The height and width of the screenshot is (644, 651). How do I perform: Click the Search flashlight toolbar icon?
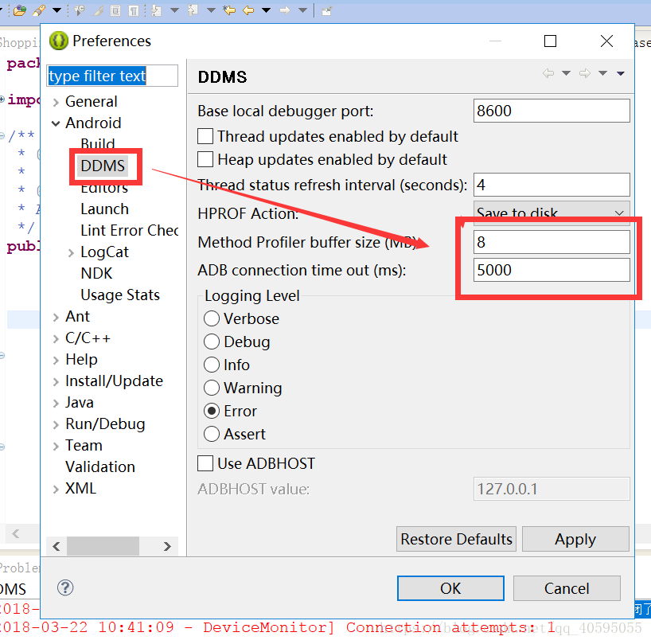(40, 10)
